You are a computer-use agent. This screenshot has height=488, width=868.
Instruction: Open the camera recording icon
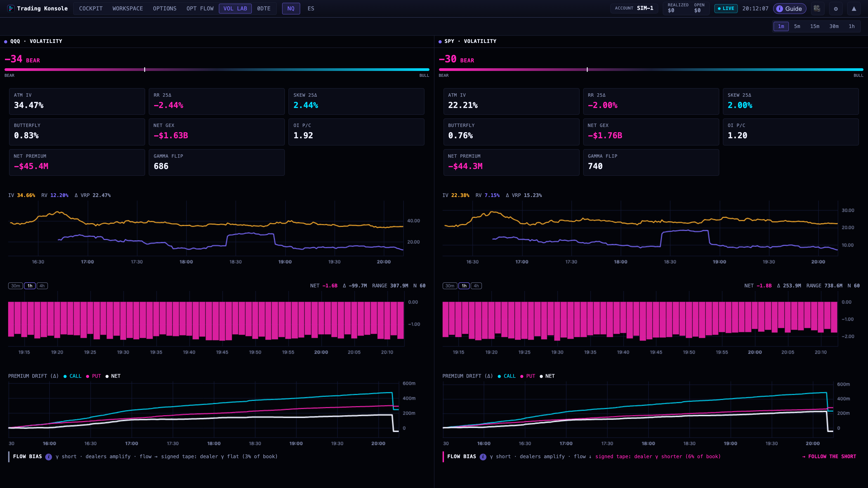point(817,9)
